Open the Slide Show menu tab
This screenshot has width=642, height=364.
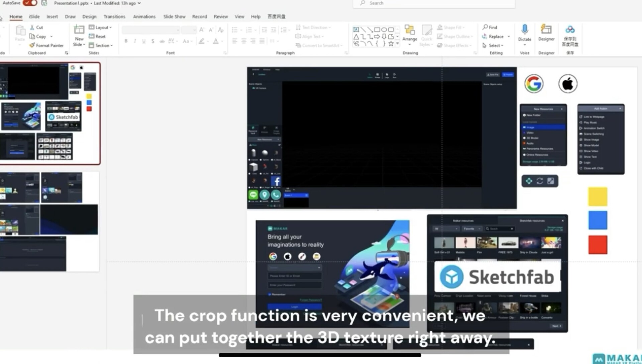point(174,16)
